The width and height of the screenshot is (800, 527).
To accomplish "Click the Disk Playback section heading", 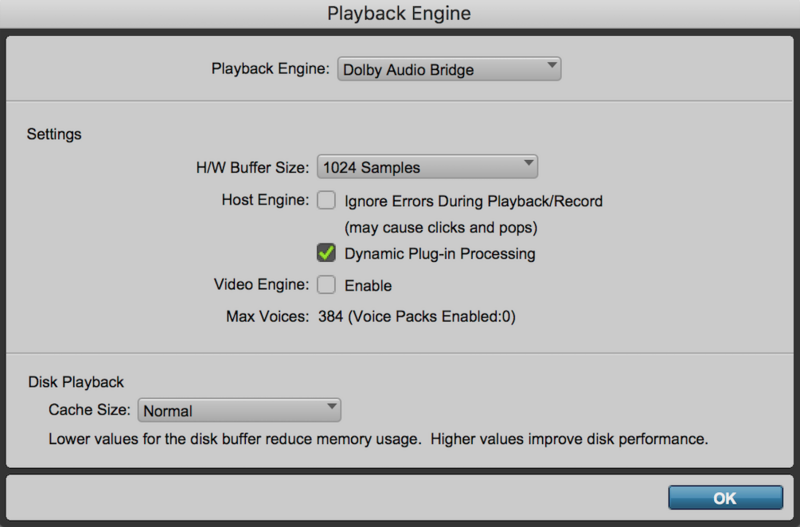I will click(75, 381).
